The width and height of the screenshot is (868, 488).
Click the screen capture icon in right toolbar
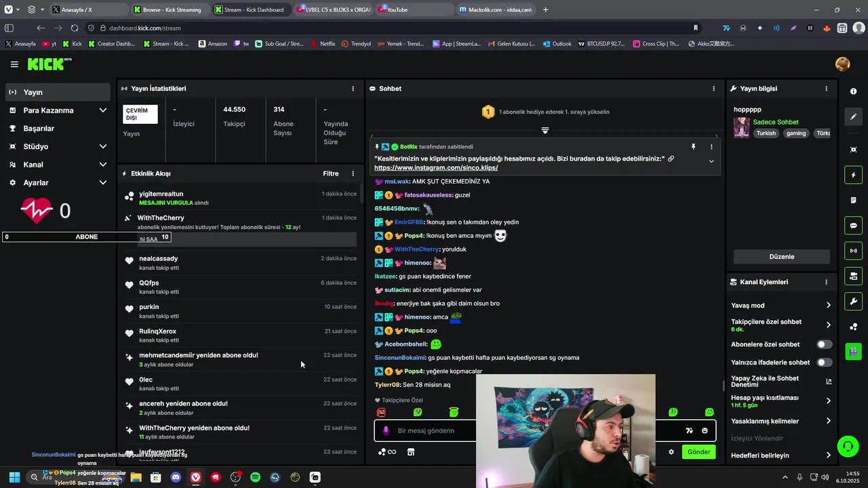(x=853, y=150)
